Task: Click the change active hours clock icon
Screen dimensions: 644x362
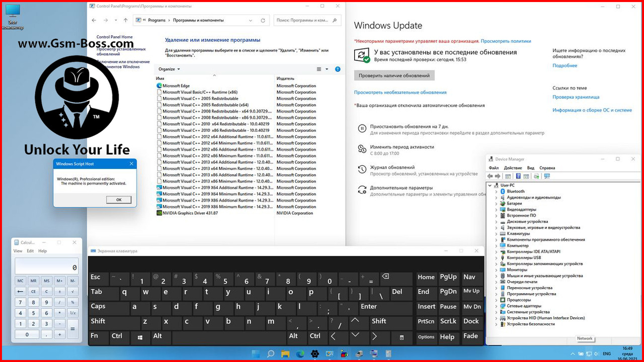Action: point(362,149)
